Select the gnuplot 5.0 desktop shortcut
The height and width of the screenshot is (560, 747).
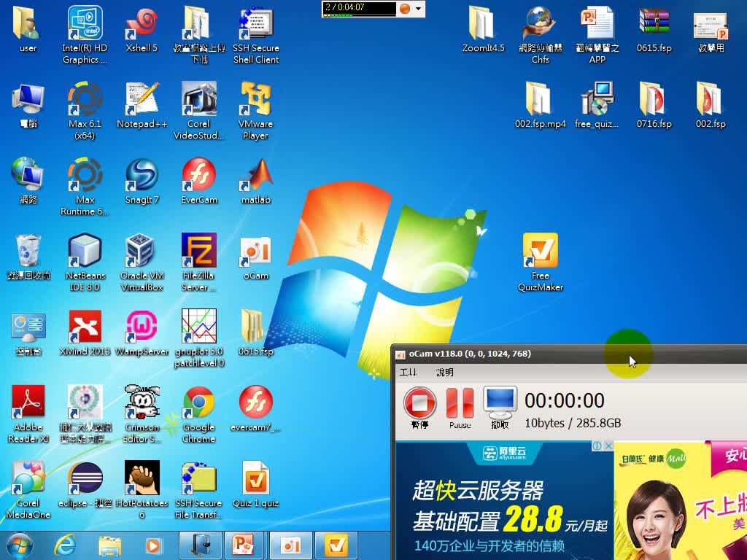point(198,338)
